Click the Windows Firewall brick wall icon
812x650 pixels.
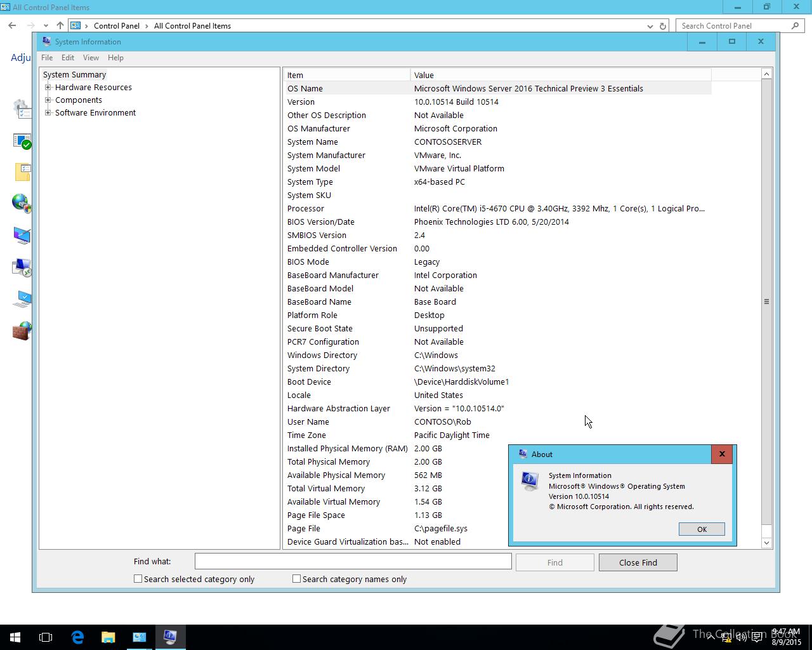click(22, 331)
